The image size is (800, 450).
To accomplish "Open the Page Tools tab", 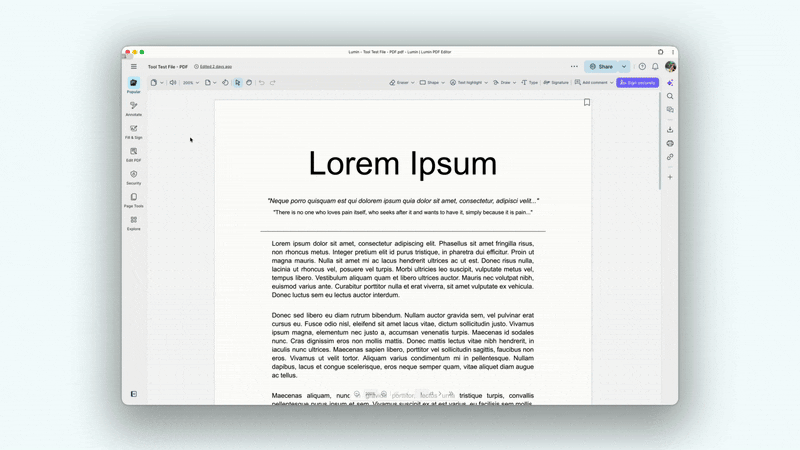I will 134,200.
